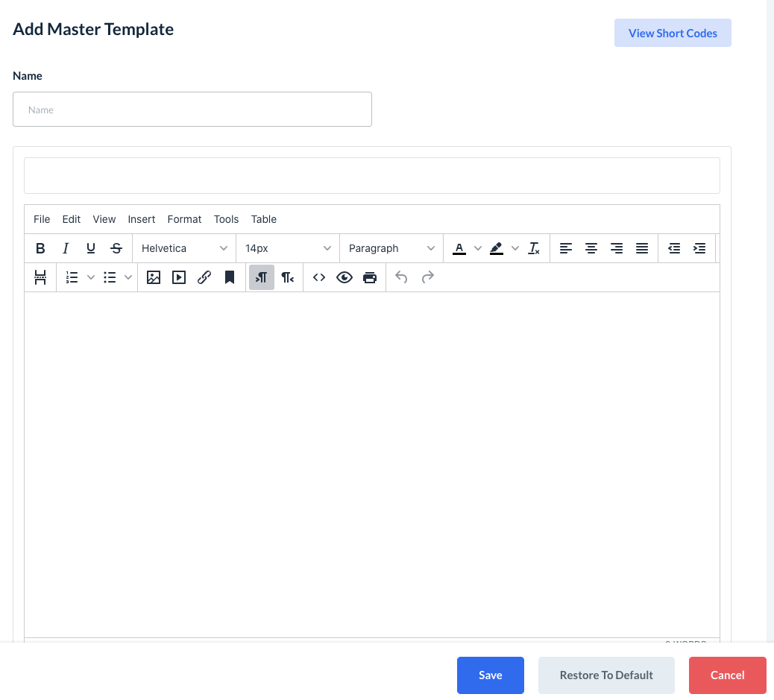This screenshot has height=700, width=774.
Task: Print the template content
Action: (370, 277)
